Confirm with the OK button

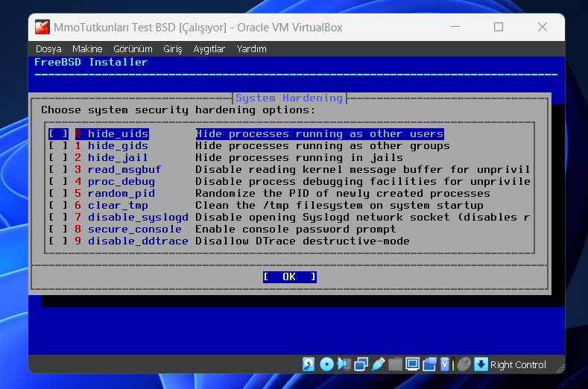tap(289, 276)
